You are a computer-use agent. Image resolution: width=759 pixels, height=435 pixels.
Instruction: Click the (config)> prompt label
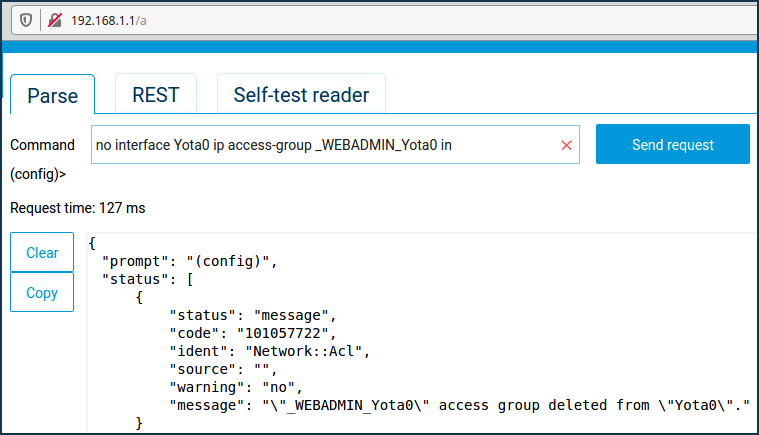click(38, 174)
